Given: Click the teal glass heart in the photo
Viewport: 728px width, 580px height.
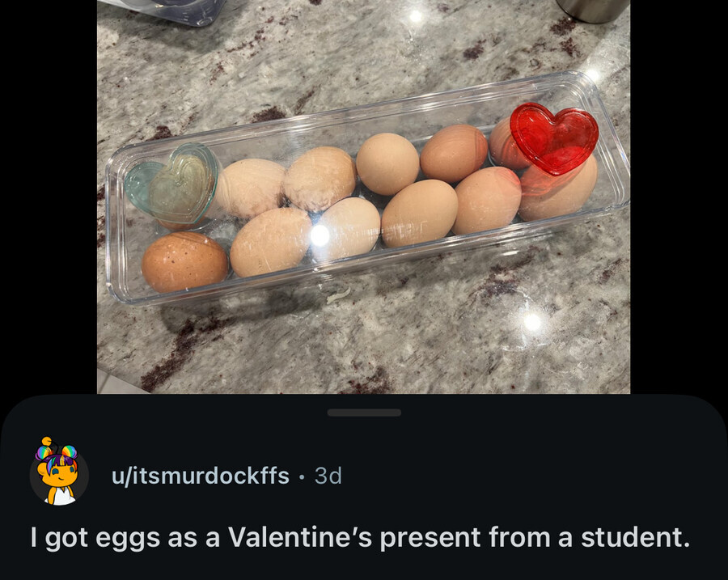Looking at the screenshot, I should tap(173, 182).
